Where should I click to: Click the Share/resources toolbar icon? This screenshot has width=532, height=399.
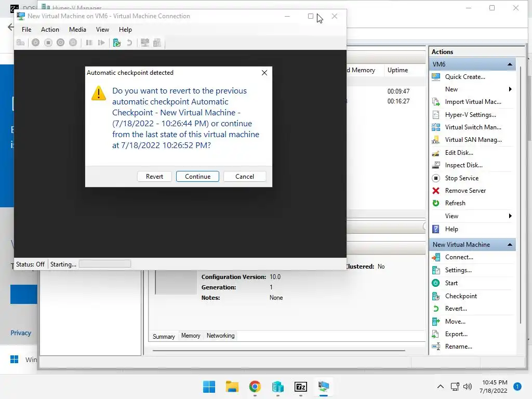157,43
